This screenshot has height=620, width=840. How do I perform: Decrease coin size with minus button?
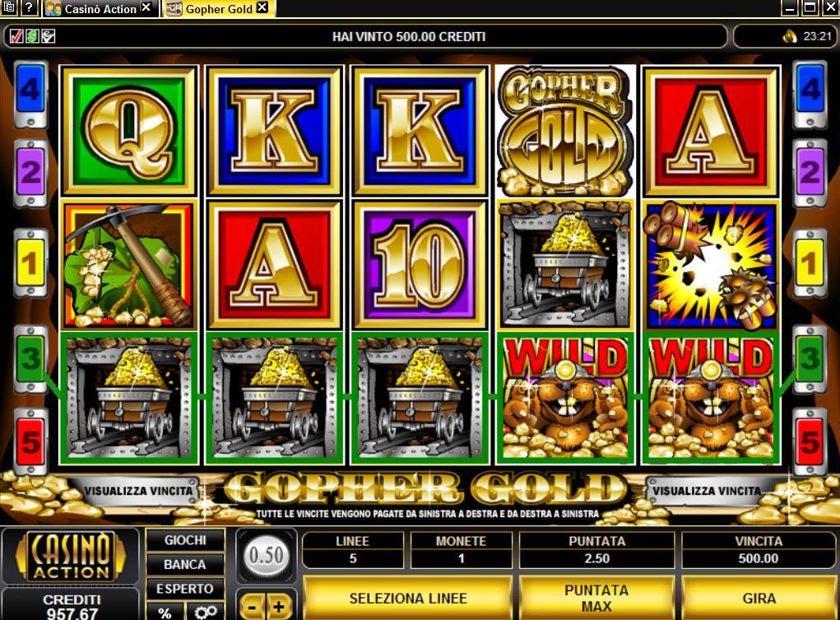pyautogui.click(x=252, y=607)
